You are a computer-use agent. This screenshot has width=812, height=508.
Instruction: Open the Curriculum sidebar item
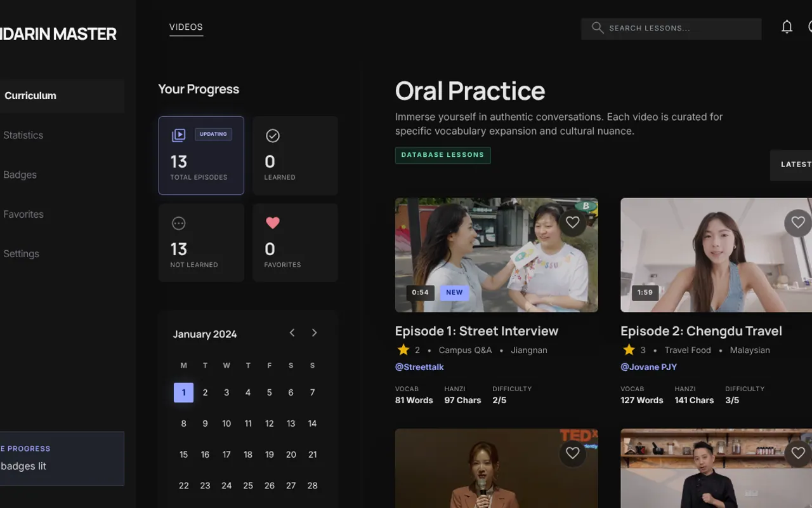point(62,96)
